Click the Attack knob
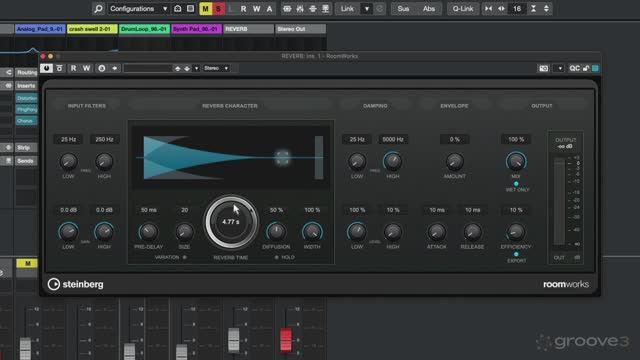Screen dimensions: 640x360 coord(437,232)
